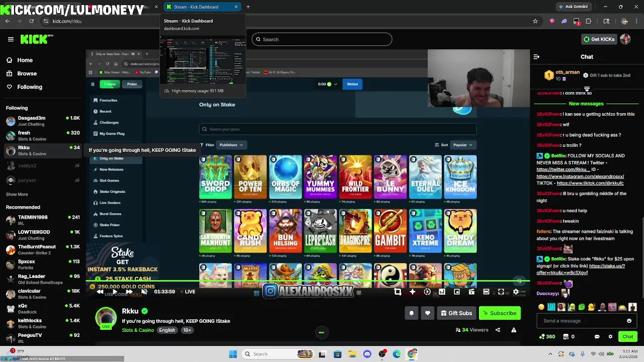Viewport: 644px width, 362px height.
Task: Open the Kick user profile avatar
Action: 625,39
